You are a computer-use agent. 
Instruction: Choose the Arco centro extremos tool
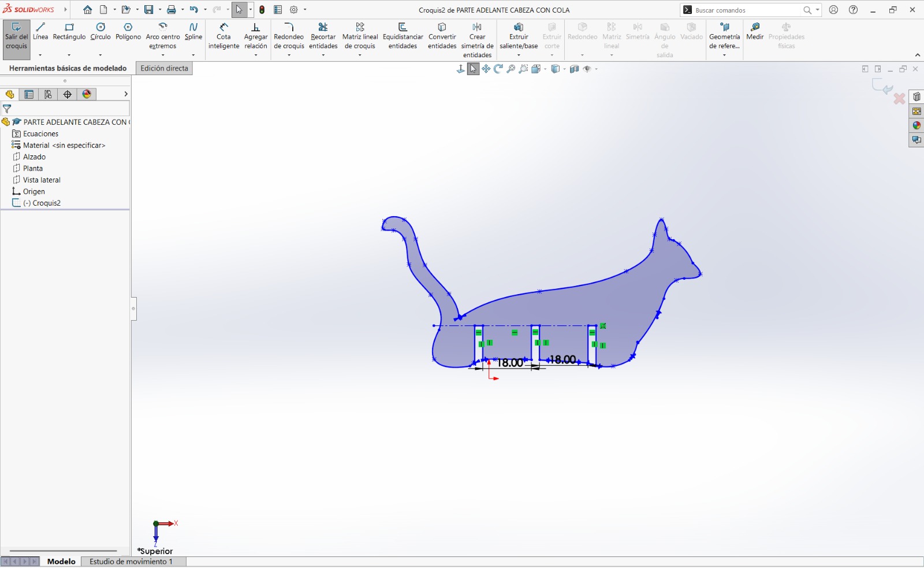163,36
